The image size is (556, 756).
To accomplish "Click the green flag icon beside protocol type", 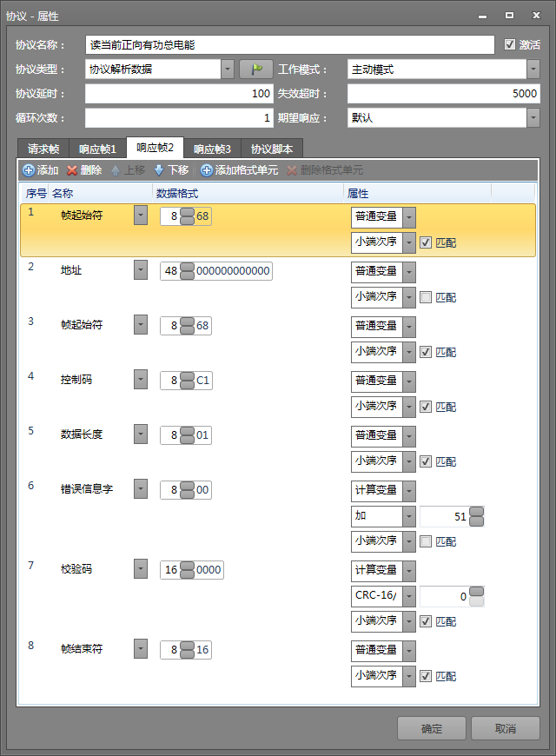I will [x=256, y=70].
